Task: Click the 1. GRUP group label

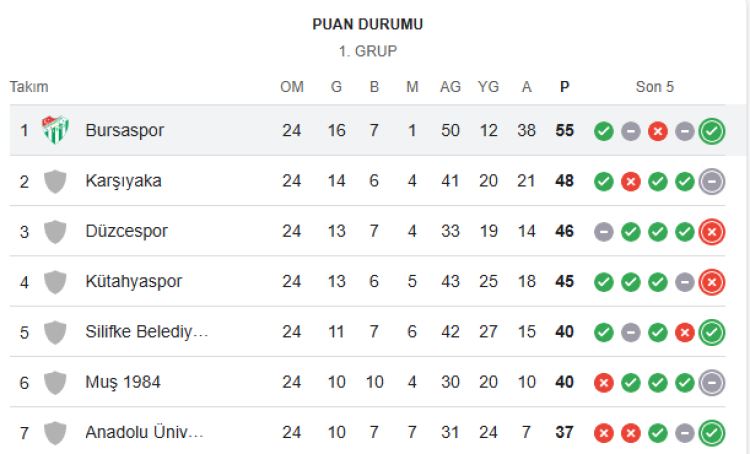Action: tap(367, 51)
